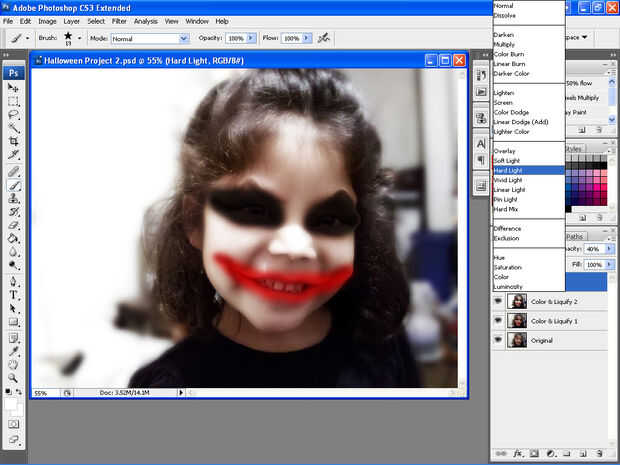Select the Original layer thumbnail

coord(517,341)
